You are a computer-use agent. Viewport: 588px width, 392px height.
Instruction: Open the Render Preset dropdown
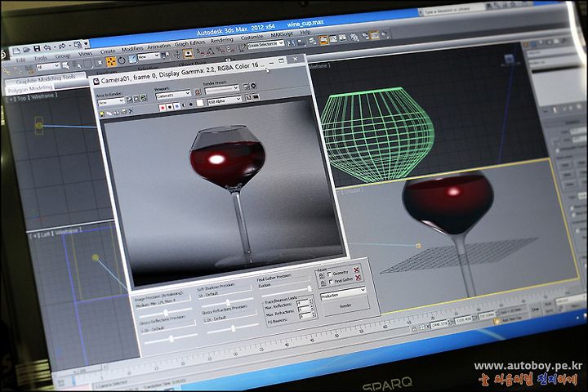click(x=221, y=89)
